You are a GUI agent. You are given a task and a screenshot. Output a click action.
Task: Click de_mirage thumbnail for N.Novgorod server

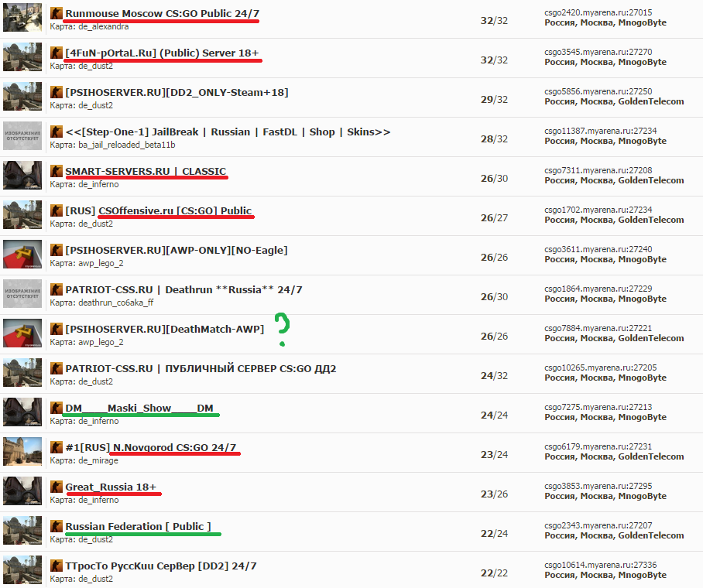click(22, 451)
